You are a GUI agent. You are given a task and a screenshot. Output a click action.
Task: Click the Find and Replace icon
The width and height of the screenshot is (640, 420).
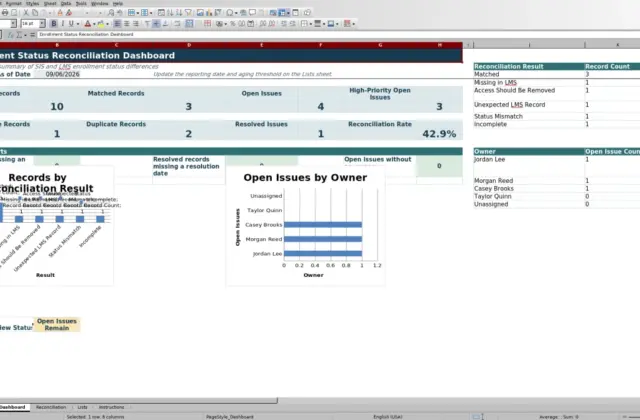point(111,13)
